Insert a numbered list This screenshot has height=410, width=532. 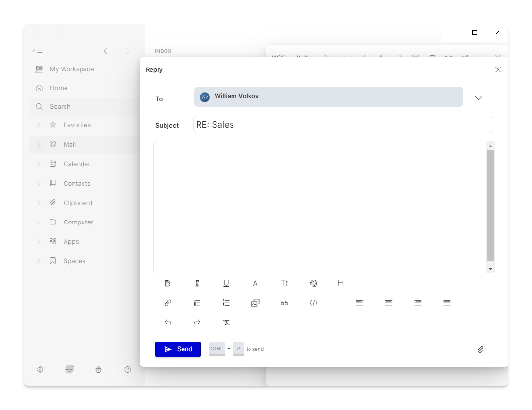(x=226, y=303)
